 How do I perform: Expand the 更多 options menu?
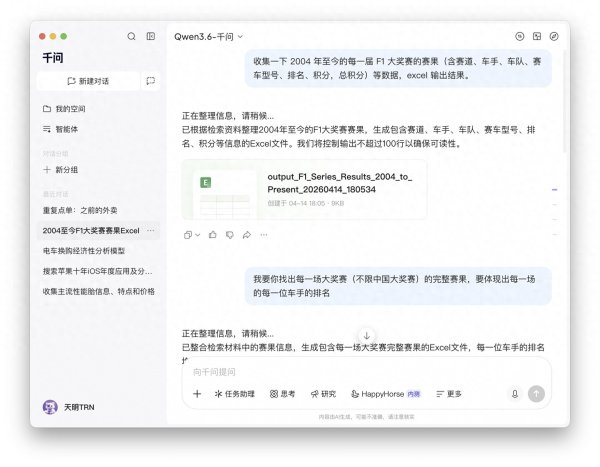point(449,394)
